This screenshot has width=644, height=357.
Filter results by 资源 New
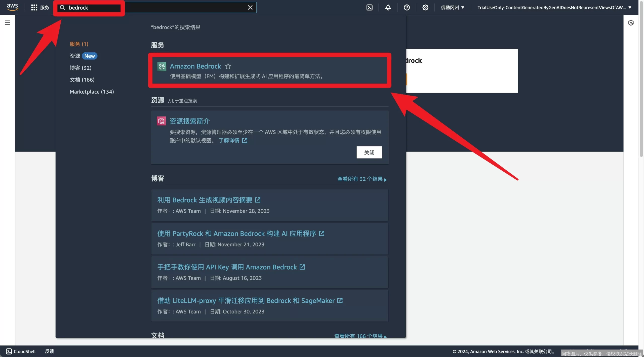[84, 56]
